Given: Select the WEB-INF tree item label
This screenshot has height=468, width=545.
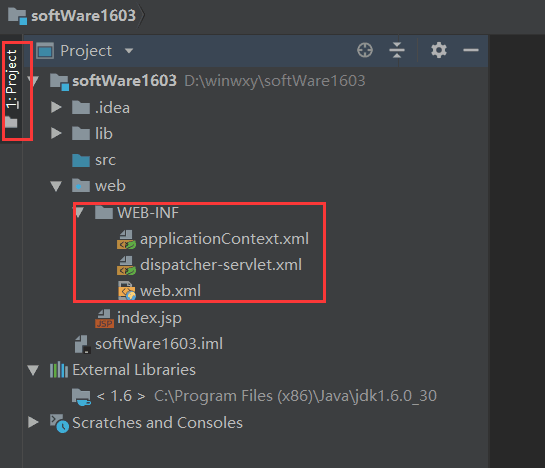Looking at the screenshot, I should coord(148,213).
